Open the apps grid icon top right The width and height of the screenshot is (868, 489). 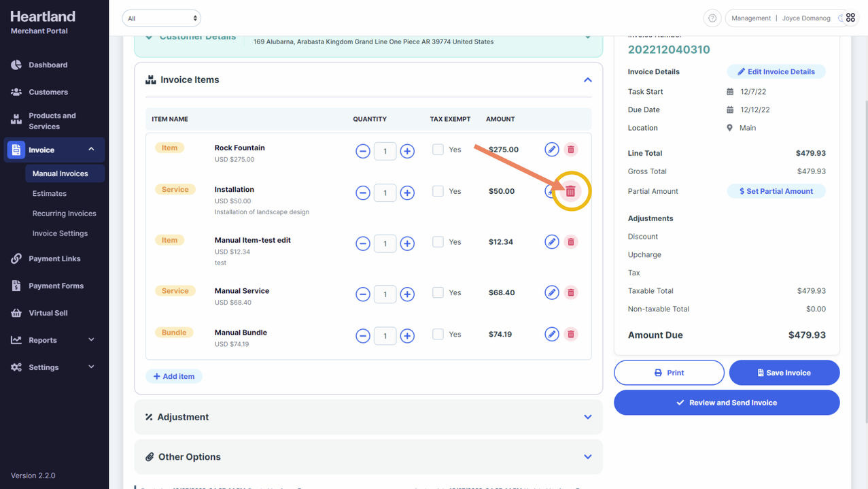pos(850,18)
